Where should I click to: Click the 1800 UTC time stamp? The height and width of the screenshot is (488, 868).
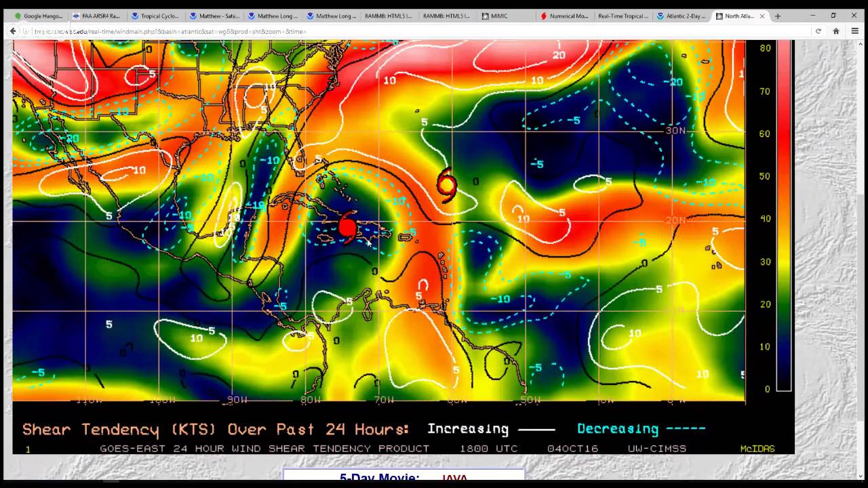click(x=488, y=449)
